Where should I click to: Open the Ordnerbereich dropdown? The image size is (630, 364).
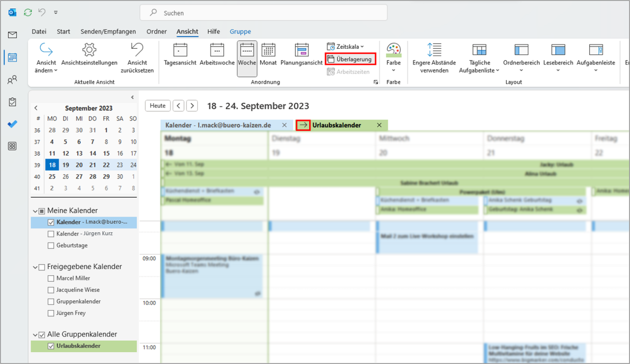pos(521,58)
